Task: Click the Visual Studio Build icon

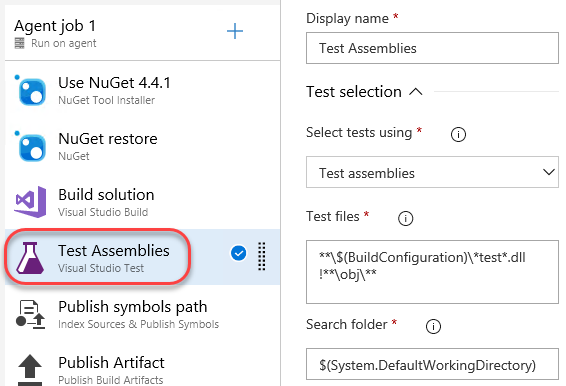Action: pos(31,202)
